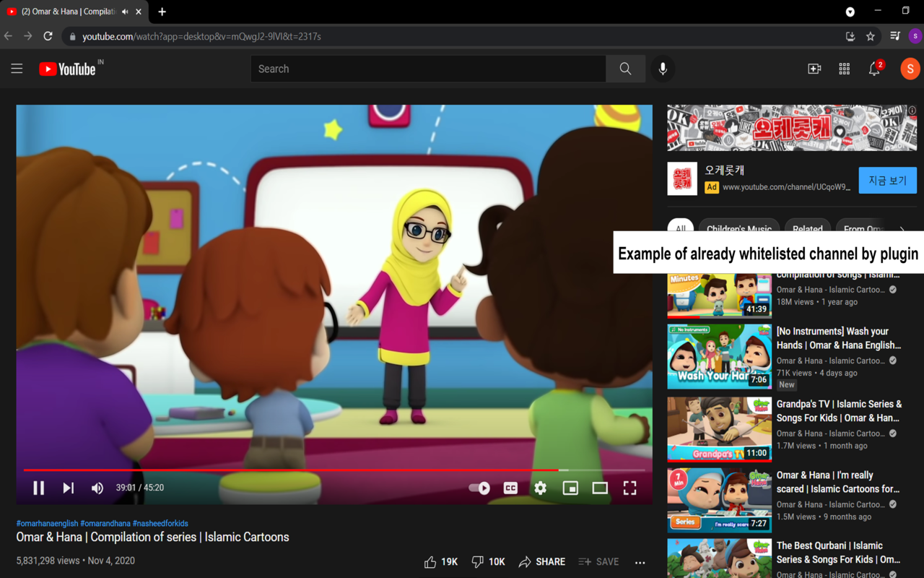Screen dimensions: 924x578
Task: Reload the browser page
Action: [48, 36]
